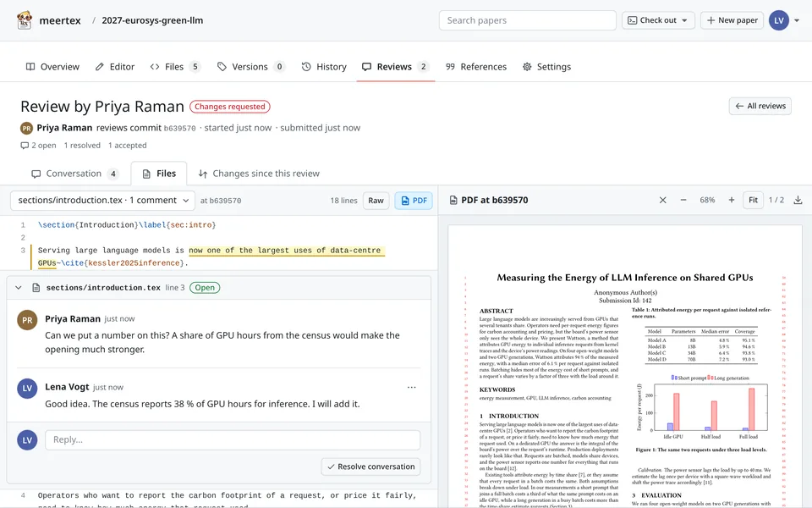Open Changes since this review tab
812x508 pixels.
[259, 174]
